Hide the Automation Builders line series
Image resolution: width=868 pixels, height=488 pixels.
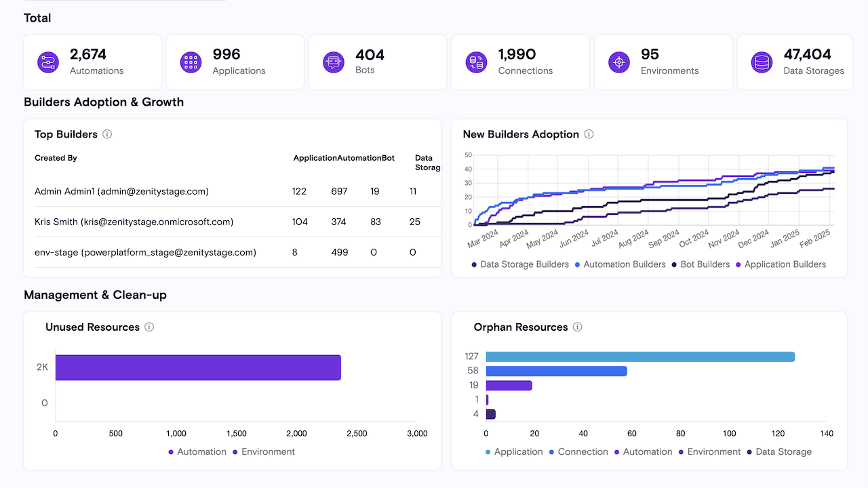coord(620,264)
